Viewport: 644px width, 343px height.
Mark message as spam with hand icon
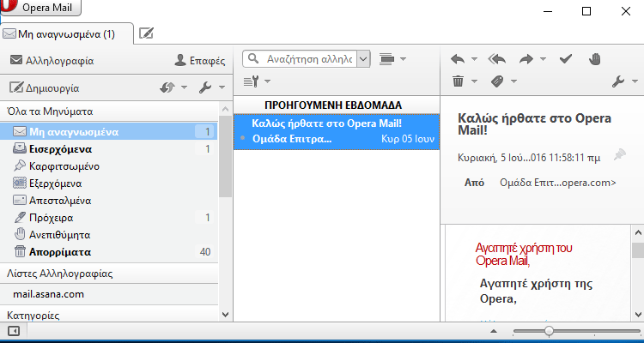click(595, 59)
